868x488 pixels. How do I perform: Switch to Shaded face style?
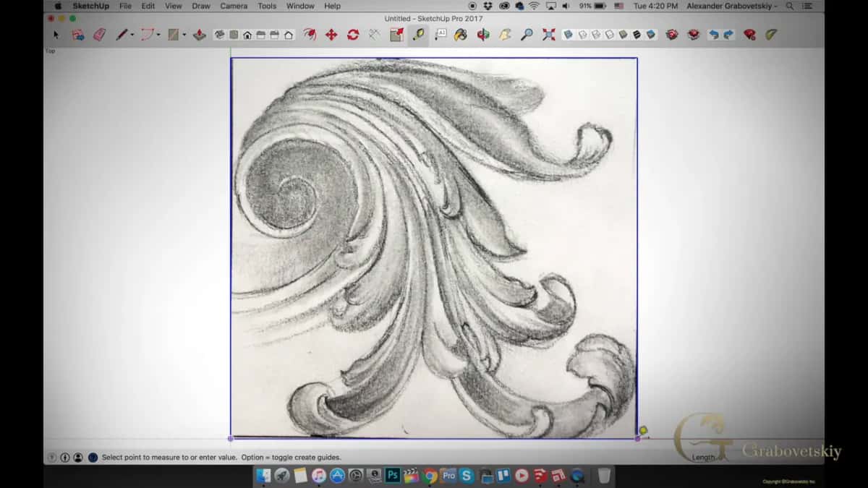point(623,35)
